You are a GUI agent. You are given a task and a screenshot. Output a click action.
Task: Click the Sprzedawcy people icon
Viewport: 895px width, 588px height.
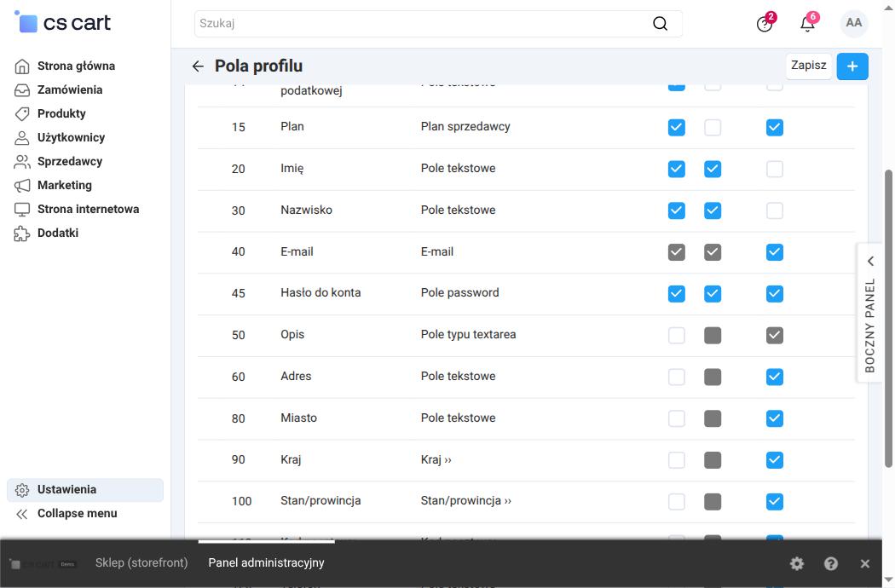(21, 162)
